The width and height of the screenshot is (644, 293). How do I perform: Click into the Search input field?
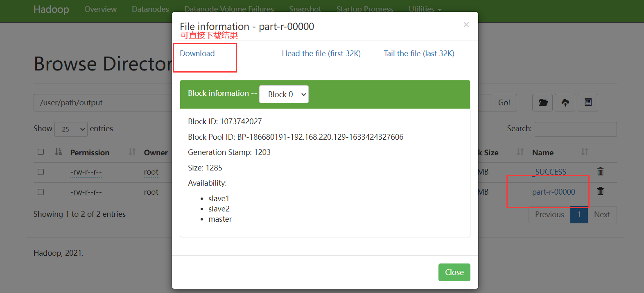pos(575,129)
